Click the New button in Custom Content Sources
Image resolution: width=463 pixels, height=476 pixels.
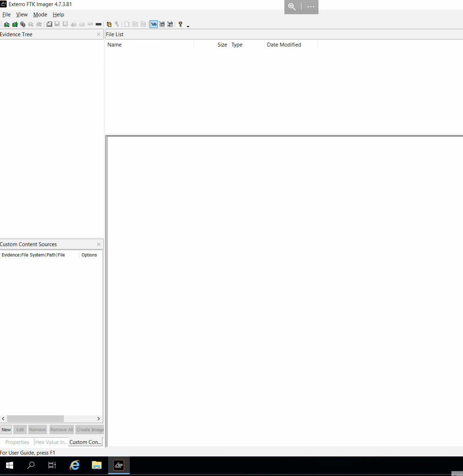click(6, 429)
